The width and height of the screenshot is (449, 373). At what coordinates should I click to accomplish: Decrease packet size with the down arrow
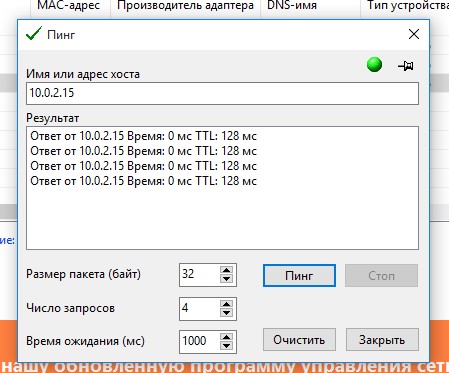pos(227,279)
